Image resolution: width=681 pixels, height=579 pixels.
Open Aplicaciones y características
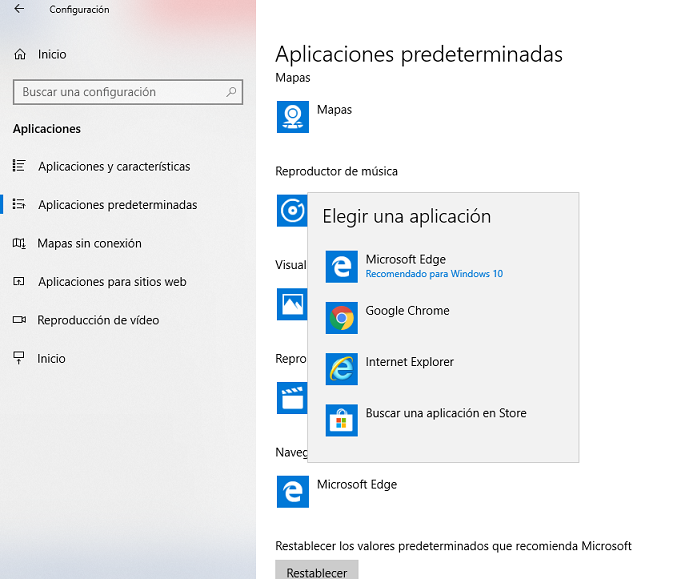(114, 166)
